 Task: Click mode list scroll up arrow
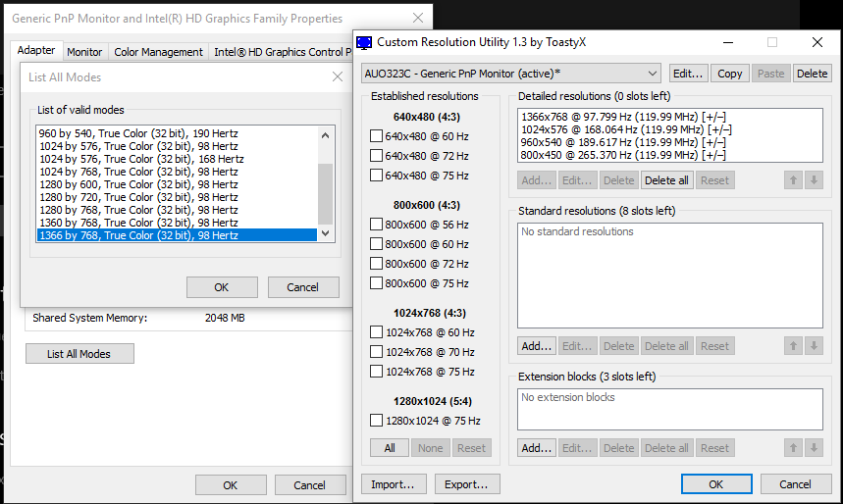click(325, 135)
